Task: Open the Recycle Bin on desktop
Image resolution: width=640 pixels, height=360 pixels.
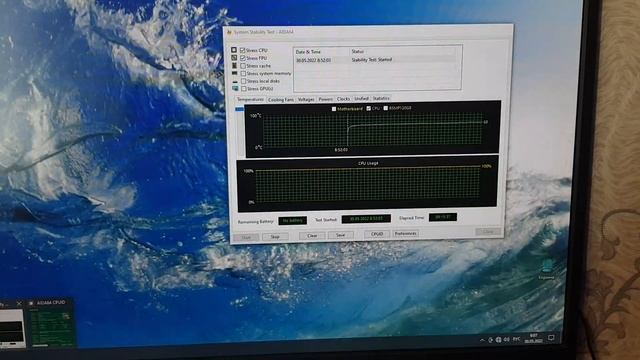Action: click(547, 269)
